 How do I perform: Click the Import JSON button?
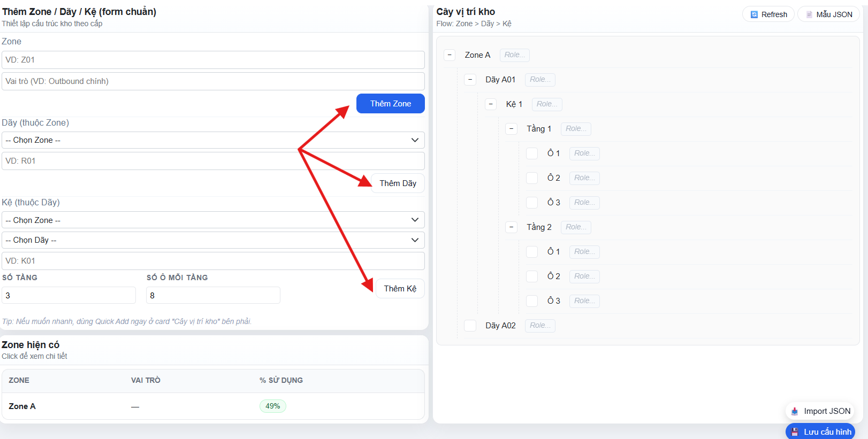click(820, 411)
